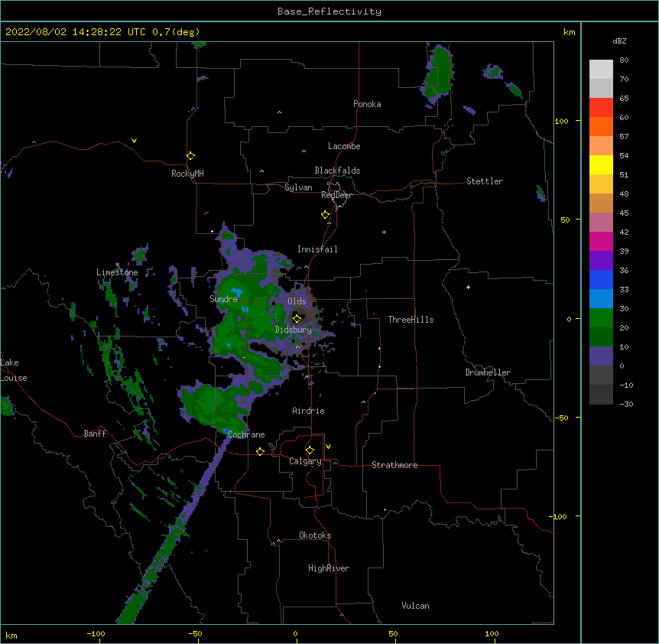
Task: Click the Base_Reflectivity title
Action: (x=329, y=11)
